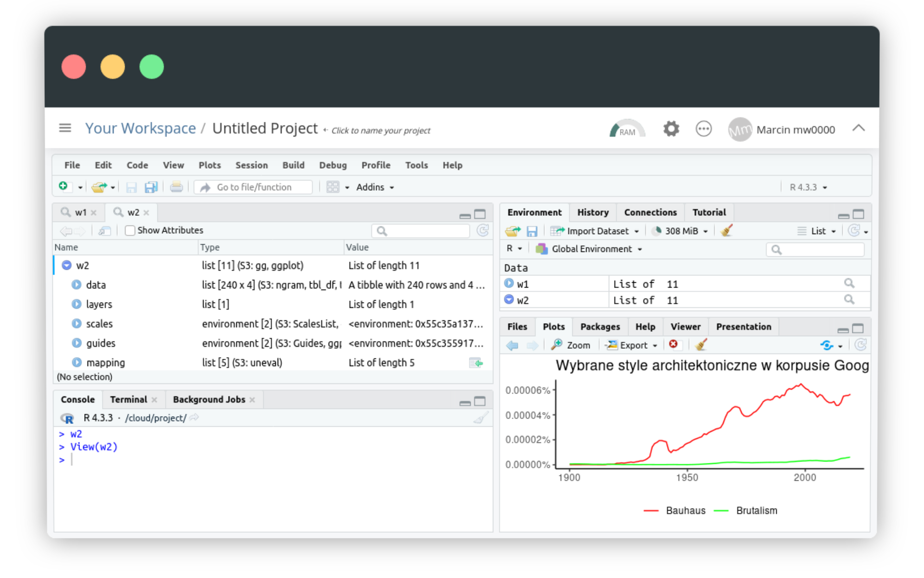The width and height of the screenshot is (924, 578).
Task: Open the hamburger sidebar menu
Action: coord(65,128)
